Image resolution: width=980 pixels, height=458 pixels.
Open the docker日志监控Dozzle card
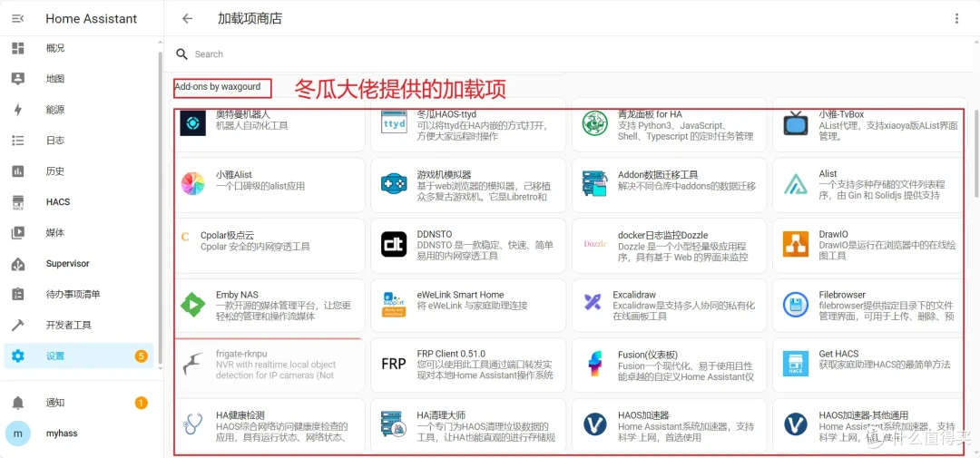[x=669, y=244]
